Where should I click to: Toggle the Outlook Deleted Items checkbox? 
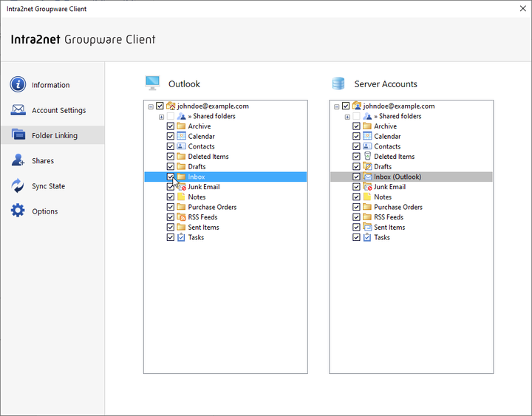pyautogui.click(x=171, y=157)
